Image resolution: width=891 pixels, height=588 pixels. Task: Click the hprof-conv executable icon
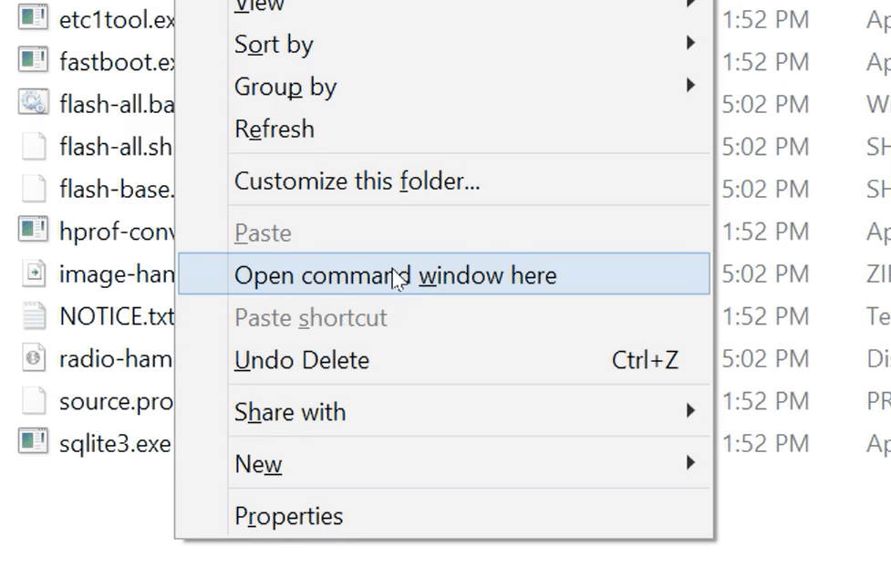(34, 230)
